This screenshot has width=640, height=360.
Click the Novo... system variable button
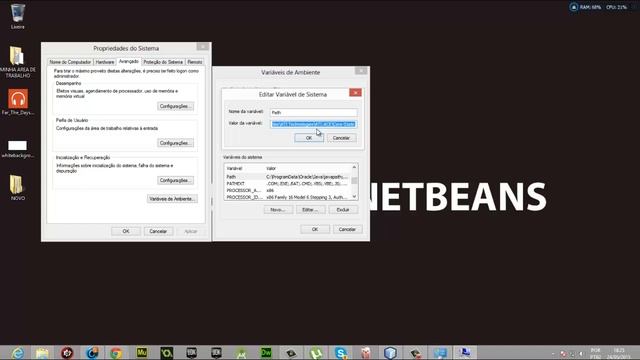click(278, 210)
